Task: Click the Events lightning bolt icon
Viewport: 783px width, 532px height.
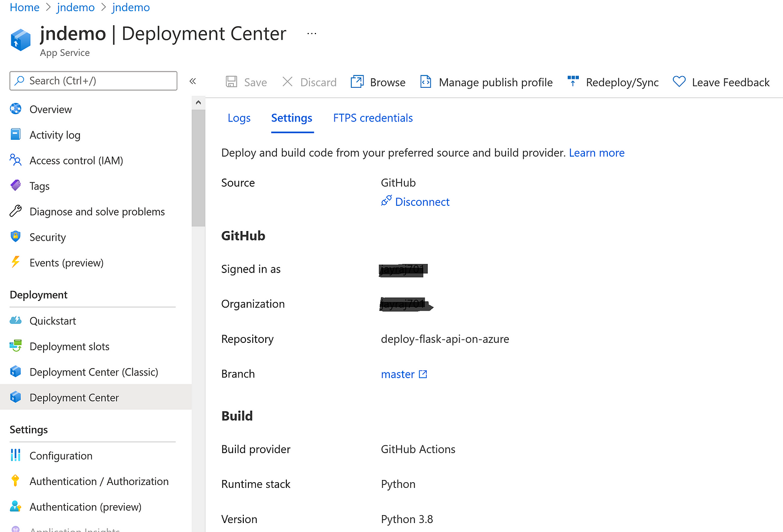Action: point(16,262)
